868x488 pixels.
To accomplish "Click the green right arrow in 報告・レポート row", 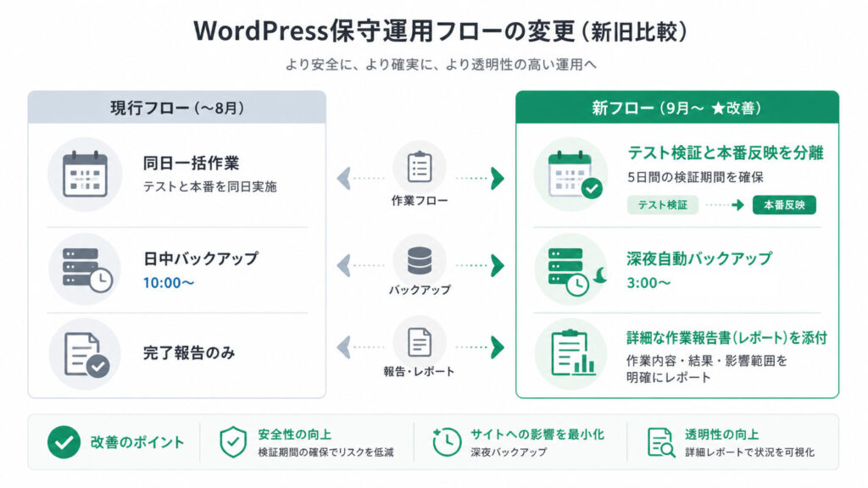I will (x=497, y=347).
